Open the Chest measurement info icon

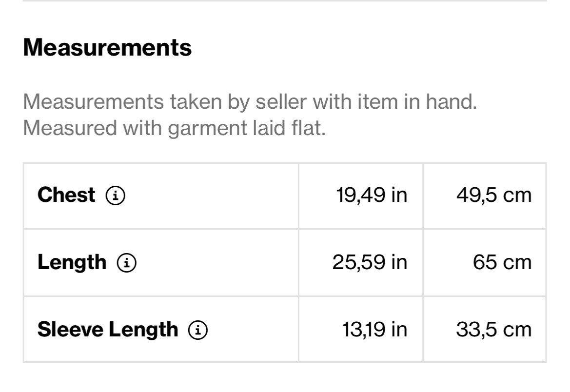(116, 196)
